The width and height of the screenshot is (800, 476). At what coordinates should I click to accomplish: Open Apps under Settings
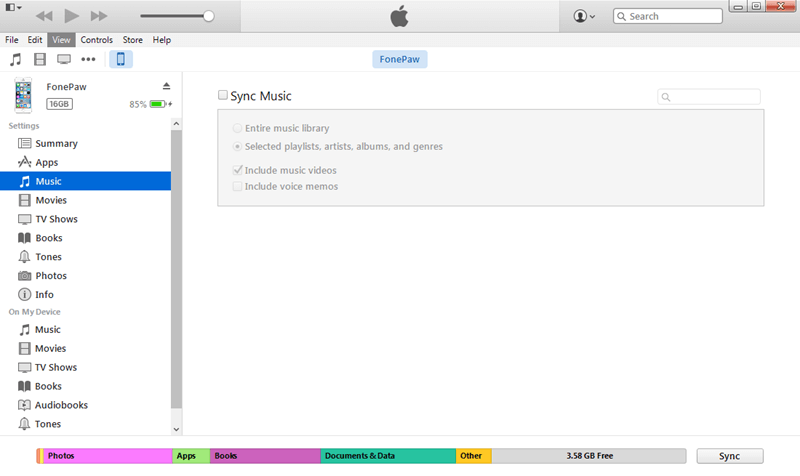tap(86, 162)
